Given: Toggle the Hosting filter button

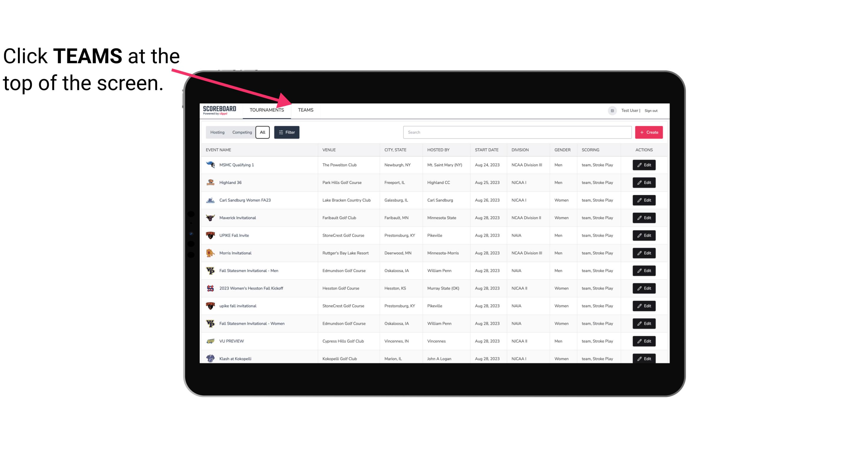Looking at the screenshot, I should coord(217,132).
